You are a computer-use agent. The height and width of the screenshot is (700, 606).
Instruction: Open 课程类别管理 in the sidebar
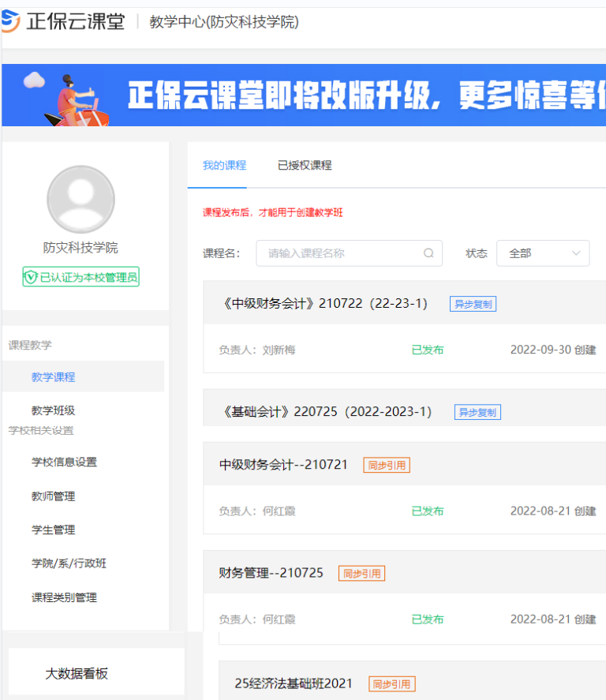[x=64, y=597]
